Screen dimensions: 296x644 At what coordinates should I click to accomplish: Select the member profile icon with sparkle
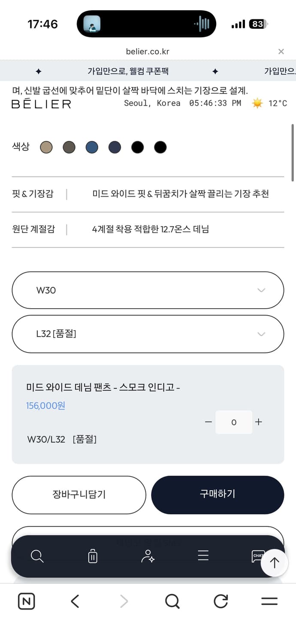[148, 556]
